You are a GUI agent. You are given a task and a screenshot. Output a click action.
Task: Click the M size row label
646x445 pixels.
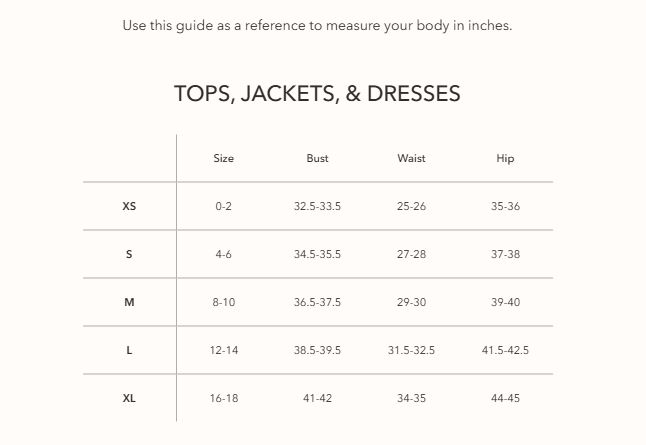pyautogui.click(x=129, y=302)
